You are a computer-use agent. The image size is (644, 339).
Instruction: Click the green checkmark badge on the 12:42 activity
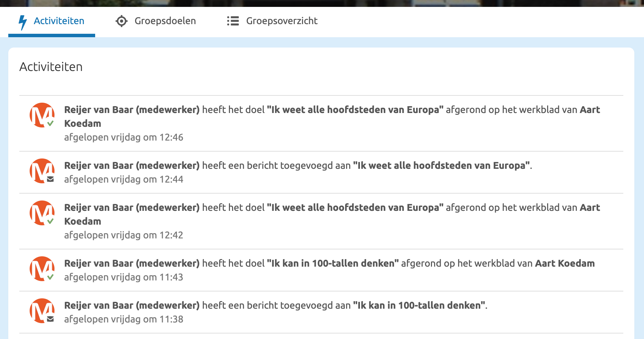pos(50,221)
